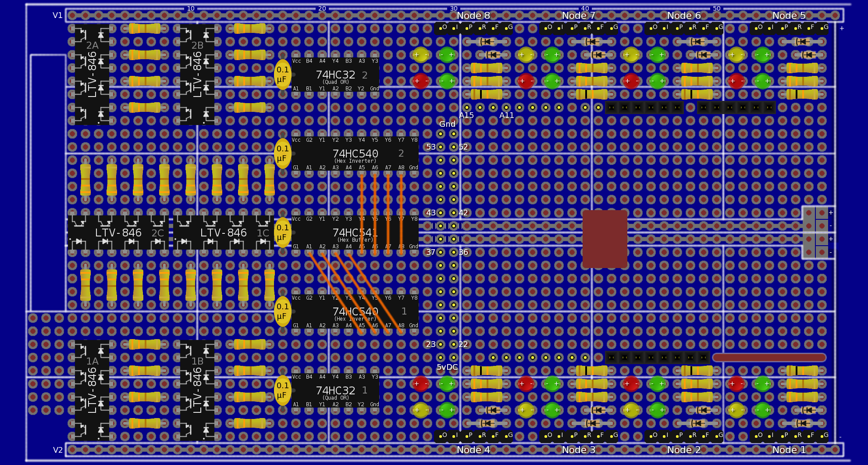Click column ruler mark 20
The image size is (868, 465).
coord(322,8)
